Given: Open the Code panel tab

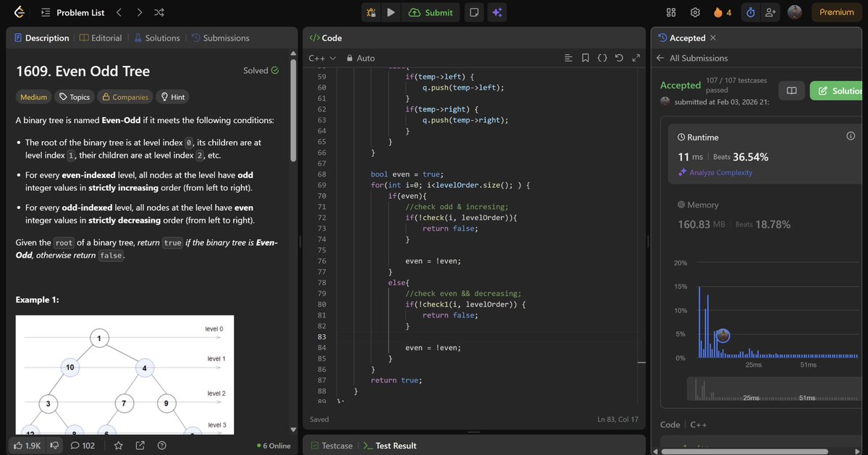Looking at the screenshot, I should click(326, 38).
